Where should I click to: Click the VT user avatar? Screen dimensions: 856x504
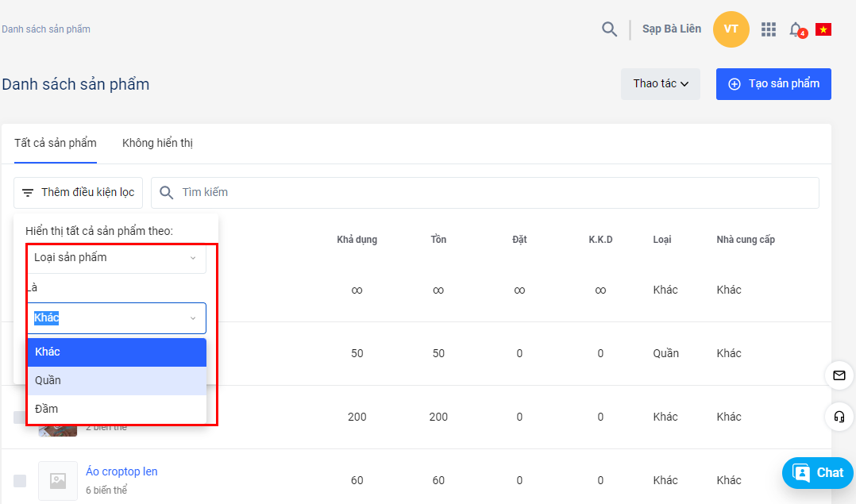731,29
